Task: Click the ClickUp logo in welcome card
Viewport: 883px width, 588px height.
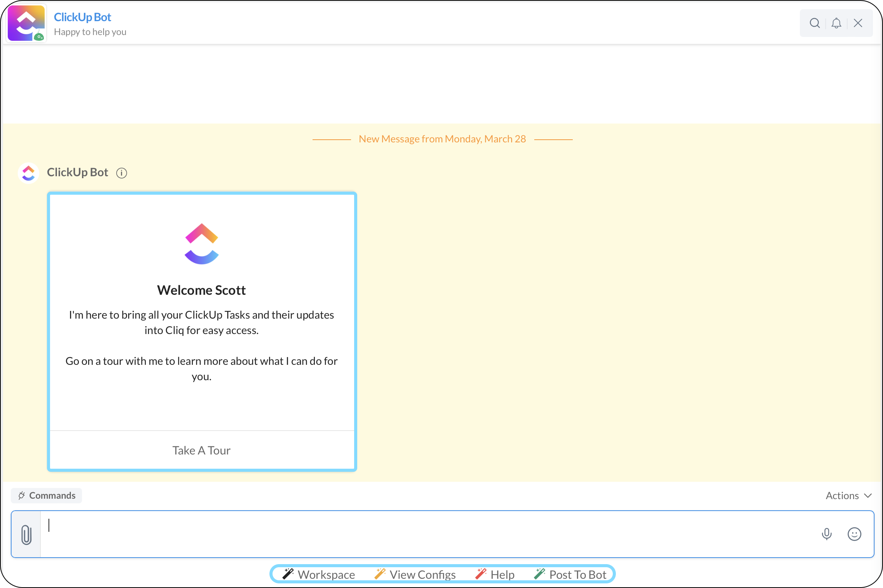Action: pos(202,244)
